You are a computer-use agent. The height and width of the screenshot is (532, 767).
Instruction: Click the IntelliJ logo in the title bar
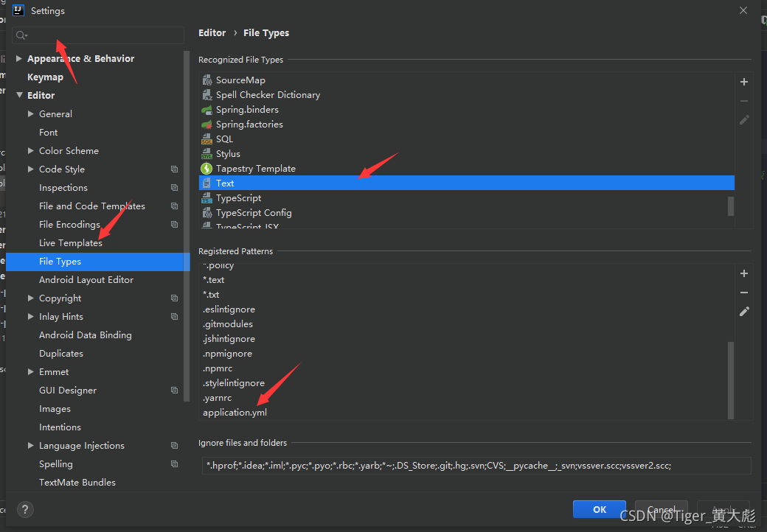click(18, 10)
